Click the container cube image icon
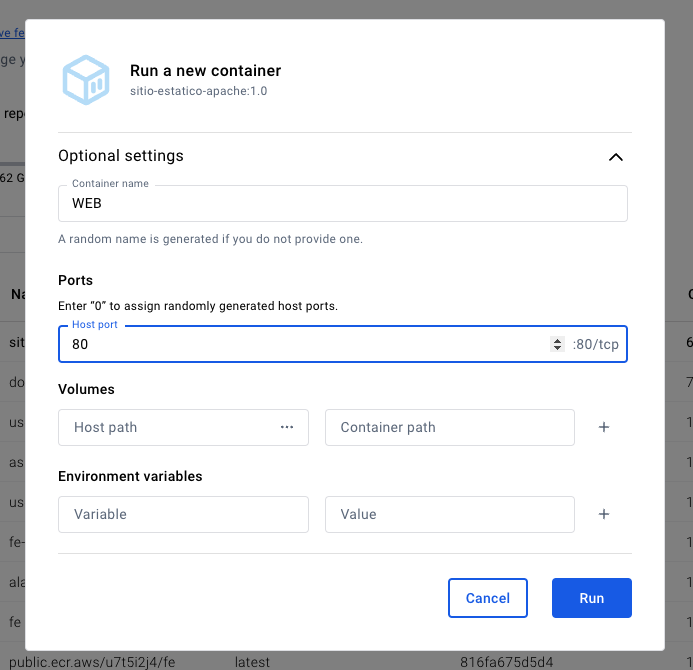 coord(86,80)
